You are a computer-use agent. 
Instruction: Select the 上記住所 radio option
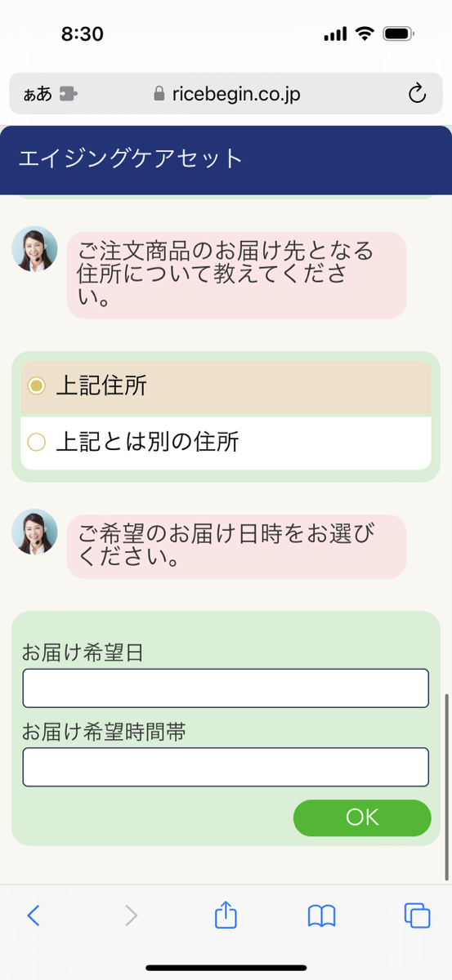point(226,386)
